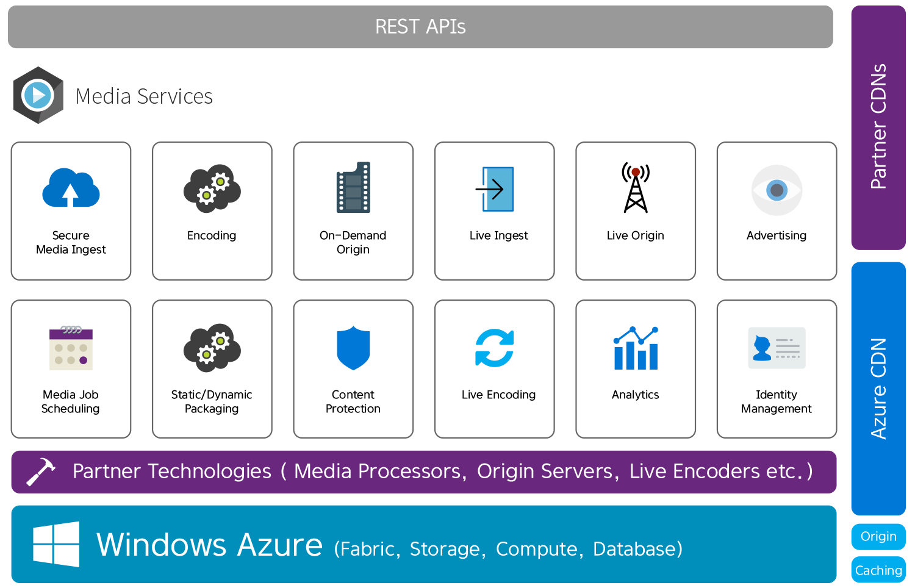Image resolution: width=915 pixels, height=588 pixels.
Task: Click the Secure Media Ingest cloud upload icon
Action: [x=71, y=187]
